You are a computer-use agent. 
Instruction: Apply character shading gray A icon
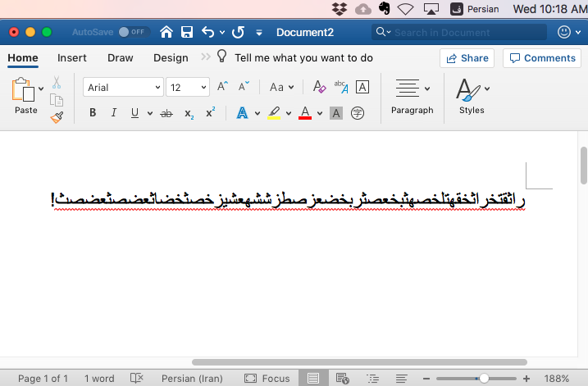(336, 113)
